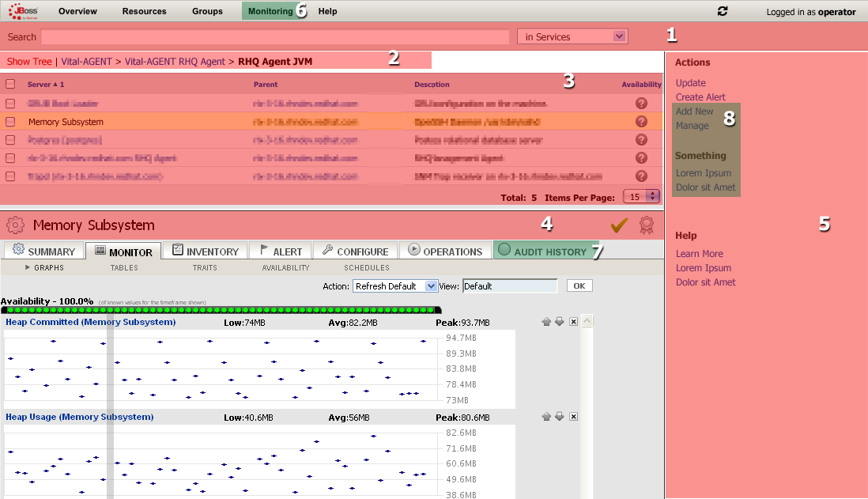
Task: Click availability question icon for RHQ Agent row
Action: click(641, 158)
